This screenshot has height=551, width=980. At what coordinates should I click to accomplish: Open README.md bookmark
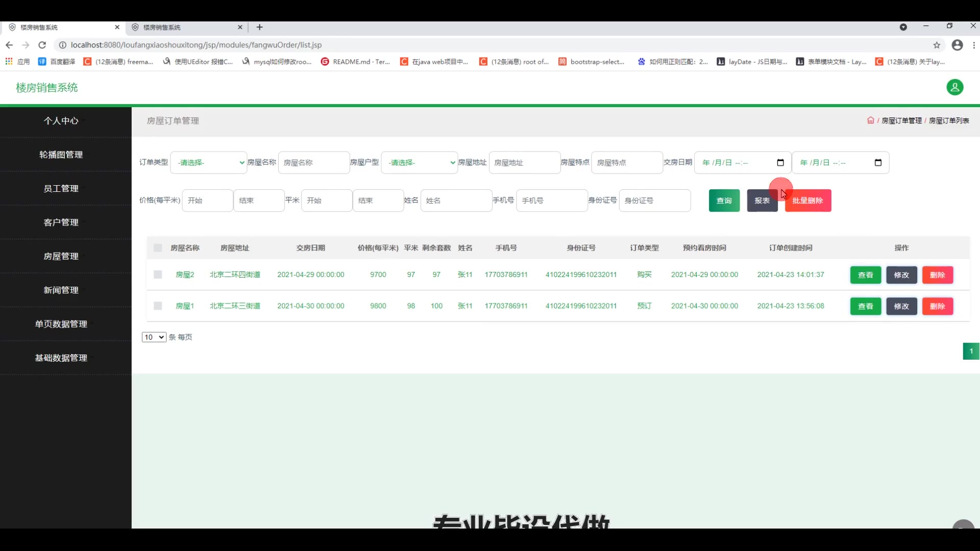(355, 62)
